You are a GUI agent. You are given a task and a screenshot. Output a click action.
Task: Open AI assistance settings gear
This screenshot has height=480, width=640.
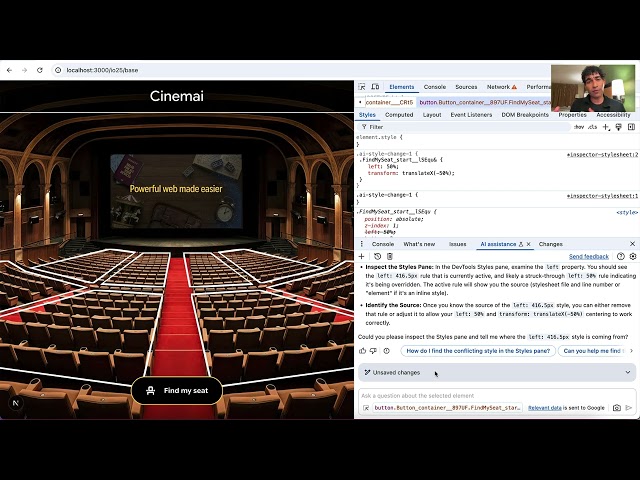click(x=633, y=256)
